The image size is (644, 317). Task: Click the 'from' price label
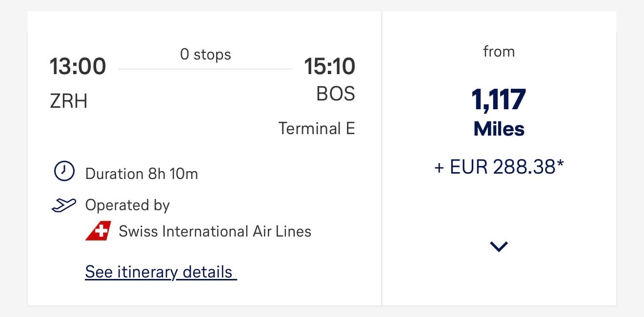(499, 52)
